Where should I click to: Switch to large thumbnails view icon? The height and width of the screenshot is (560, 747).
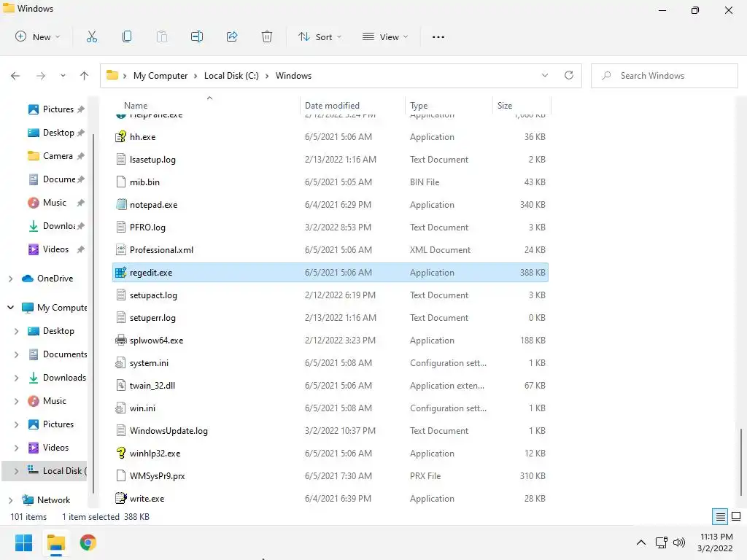point(736,516)
